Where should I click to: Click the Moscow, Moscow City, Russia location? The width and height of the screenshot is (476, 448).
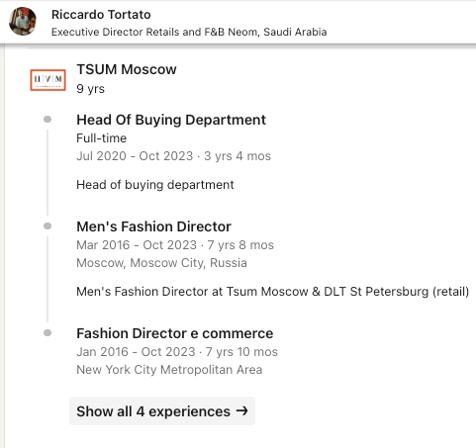coord(161,263)
